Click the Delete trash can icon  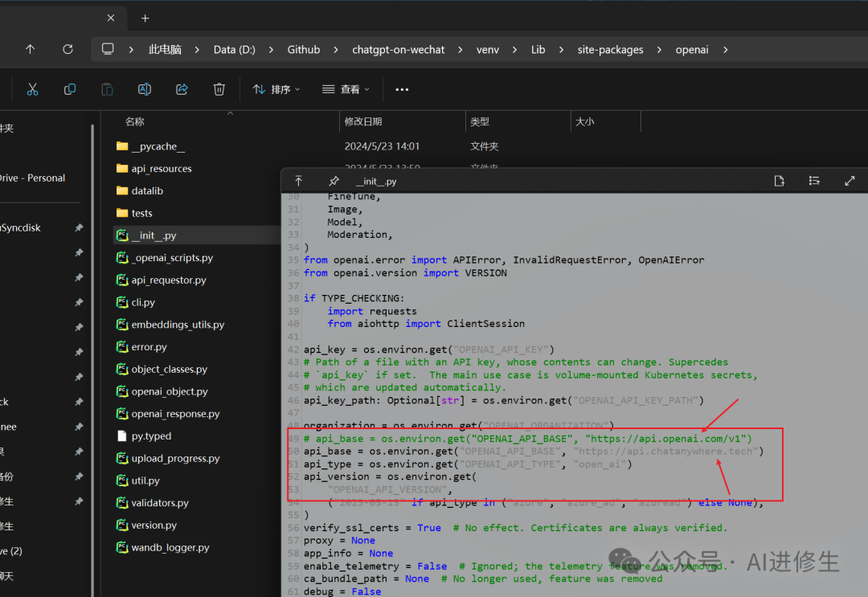point(219,89)
